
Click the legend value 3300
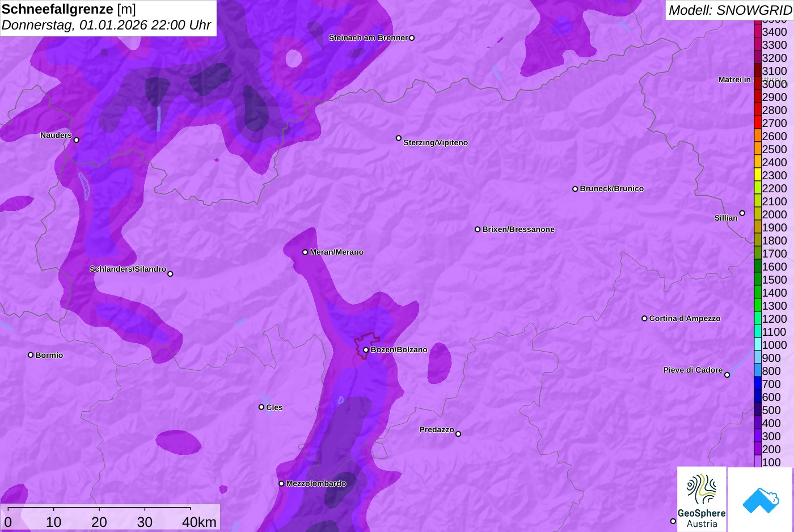click(775, 45)
